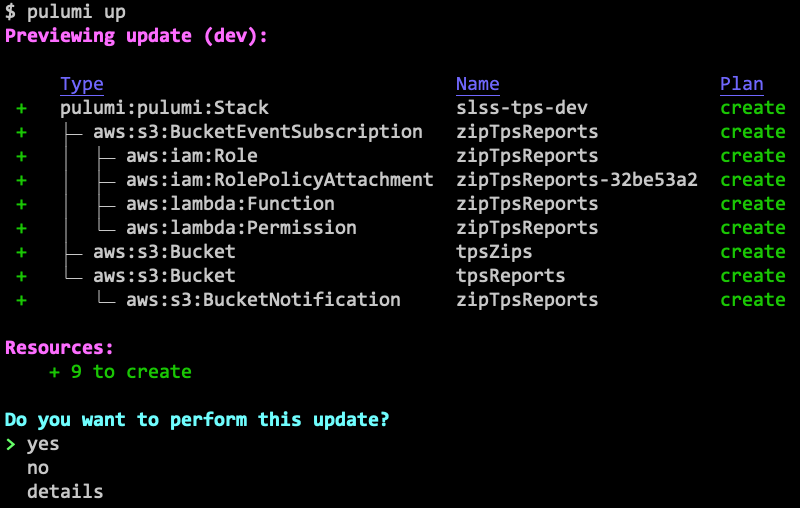800x508 pixels.
Task: Click the aws:iam:Role resource
Action: 192,156
